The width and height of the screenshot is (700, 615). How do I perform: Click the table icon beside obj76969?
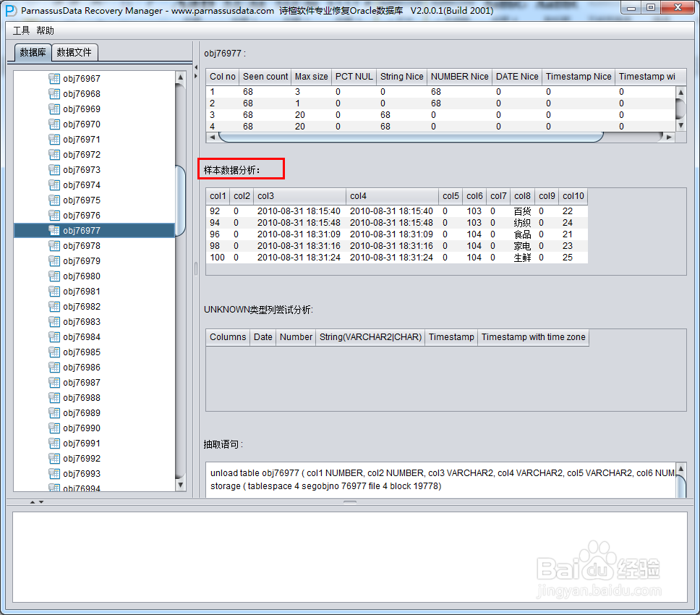(54, 109)
